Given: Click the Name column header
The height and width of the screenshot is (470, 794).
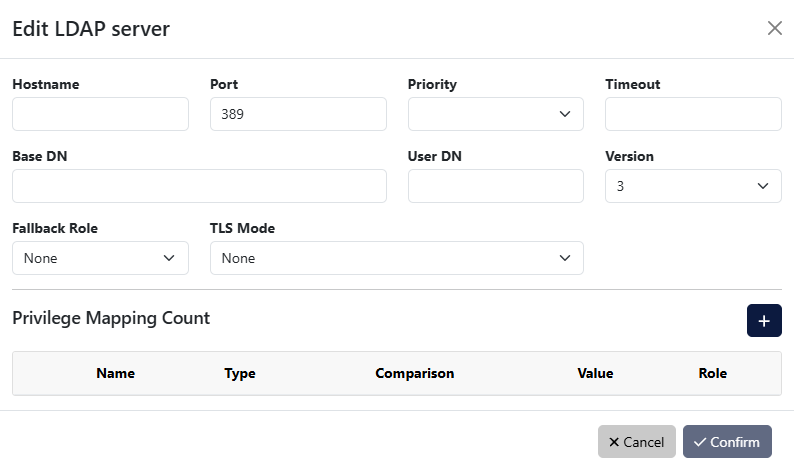Looking at the screenshot, I should tap(115, 374).
